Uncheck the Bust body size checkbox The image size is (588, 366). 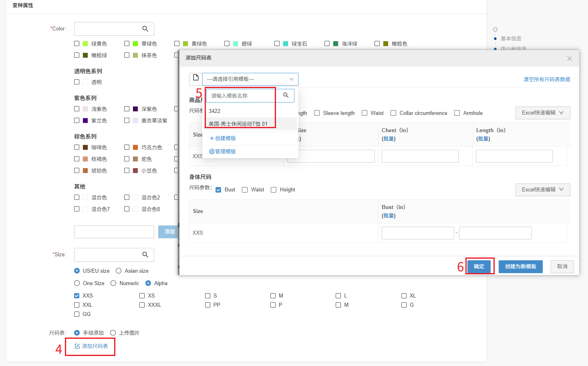(218, 190)
